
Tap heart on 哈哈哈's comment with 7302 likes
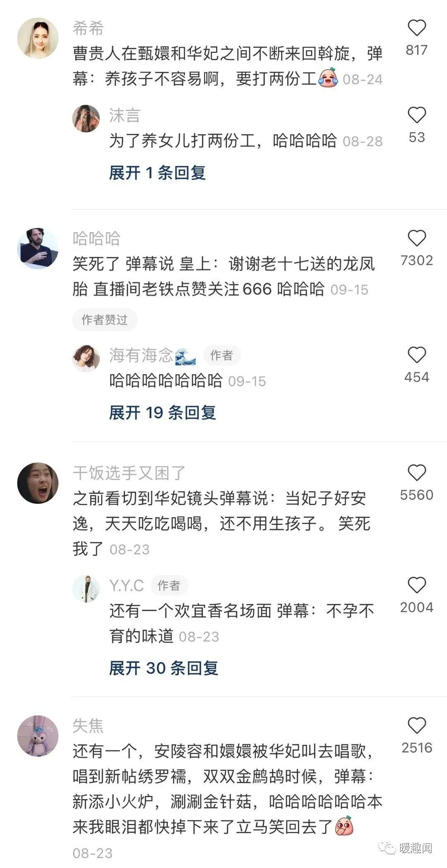tap(416, 239)
